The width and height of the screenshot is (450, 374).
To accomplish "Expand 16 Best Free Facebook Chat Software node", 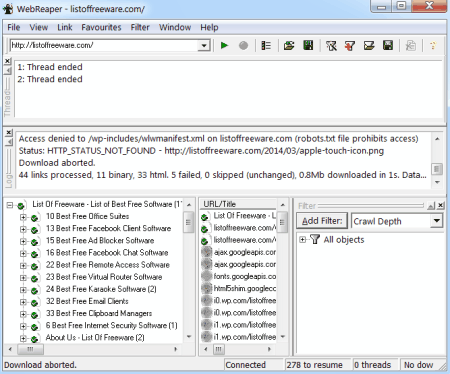I will point(23,254).
